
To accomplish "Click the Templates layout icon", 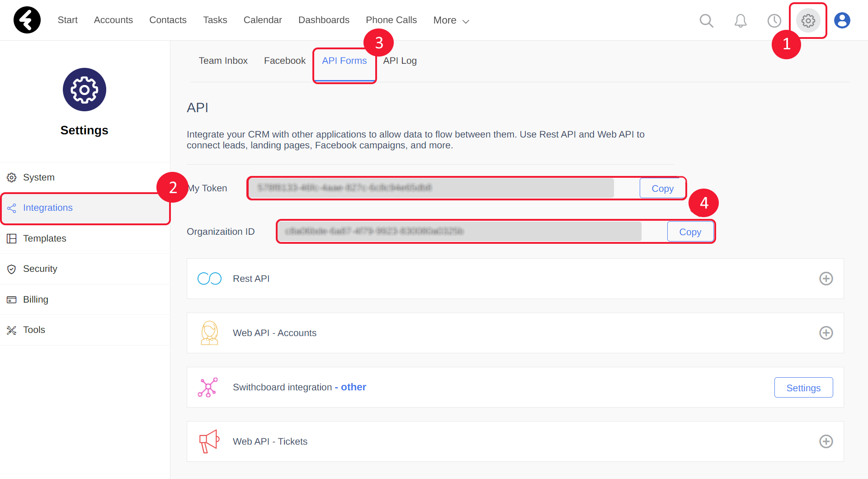I will click(12, 238).
